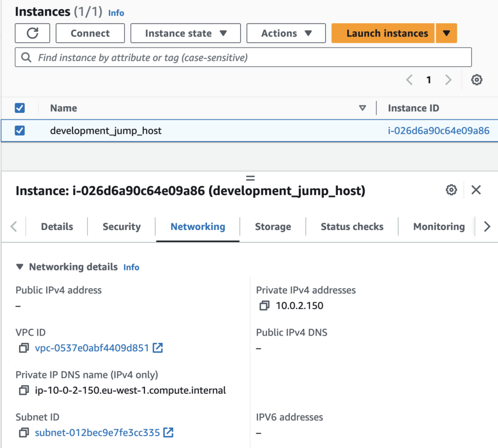
Task: Click the Connect button
Action: [x=90, y=33]
